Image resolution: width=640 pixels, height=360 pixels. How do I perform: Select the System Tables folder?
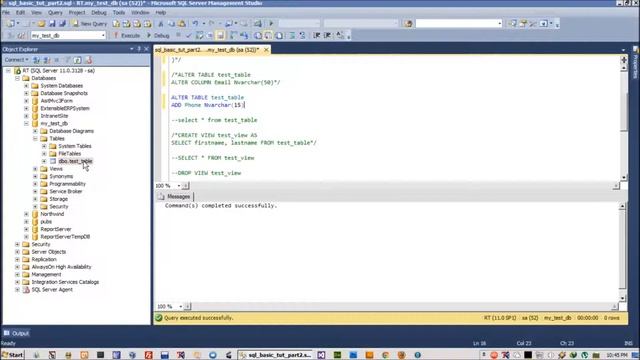(x=75, y=146)
